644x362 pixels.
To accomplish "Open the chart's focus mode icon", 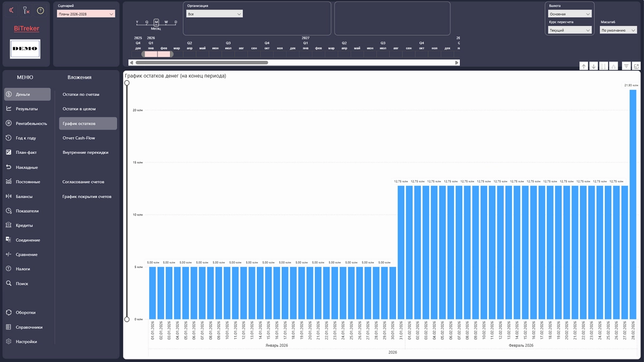I will click(636, 66).
